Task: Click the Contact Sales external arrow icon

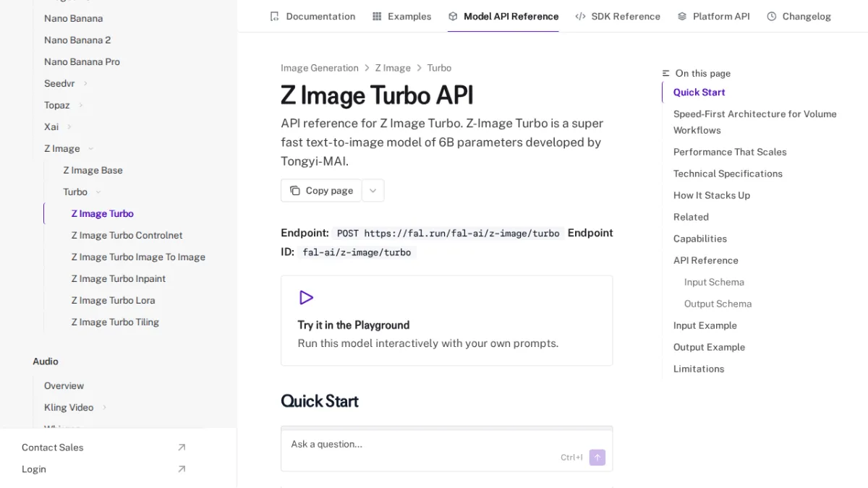Action: coord(182,448)
